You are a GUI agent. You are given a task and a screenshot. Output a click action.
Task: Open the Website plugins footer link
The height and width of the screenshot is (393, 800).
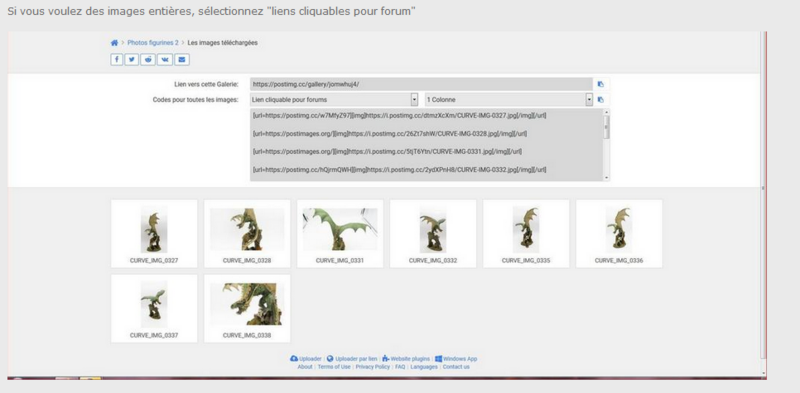click(410, 359)
